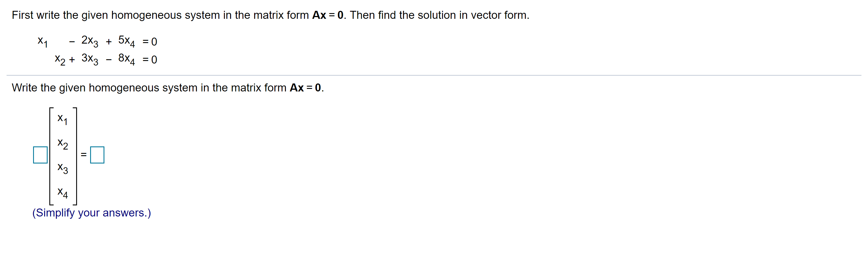The width and height of the screenshot is (868, 278).
Task: Click the empty box right of equals sign
Action: coord(97,155)
